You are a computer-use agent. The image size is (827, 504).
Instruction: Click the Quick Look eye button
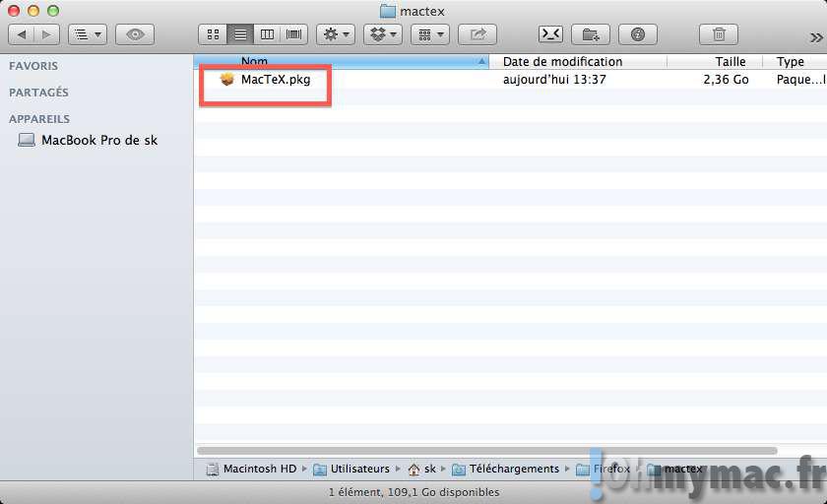click(x=135, y=34)
